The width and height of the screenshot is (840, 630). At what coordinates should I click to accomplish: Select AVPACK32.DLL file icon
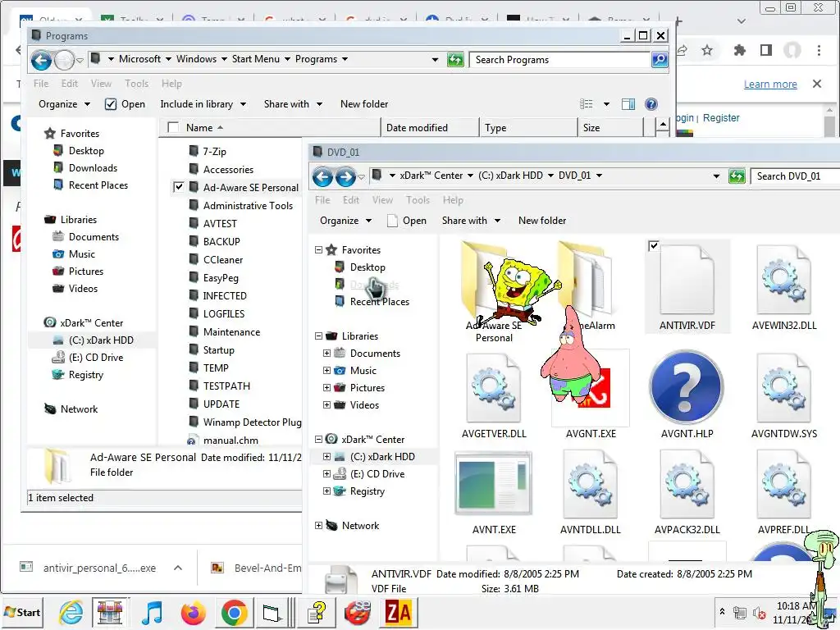[687, 484]
